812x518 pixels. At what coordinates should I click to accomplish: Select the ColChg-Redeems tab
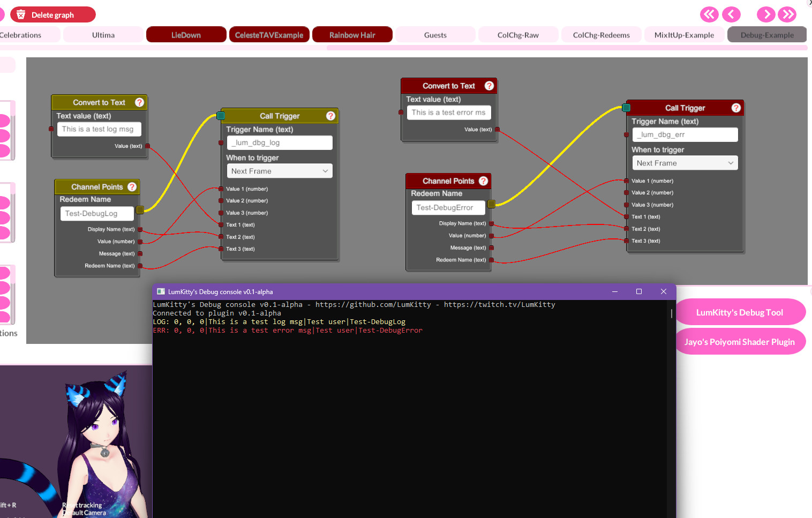click(602, 35)
